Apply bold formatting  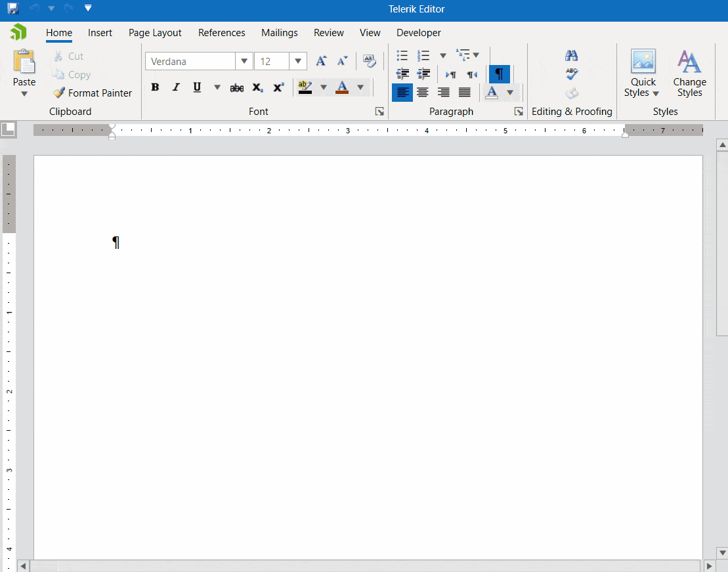[x=155, y=87]
